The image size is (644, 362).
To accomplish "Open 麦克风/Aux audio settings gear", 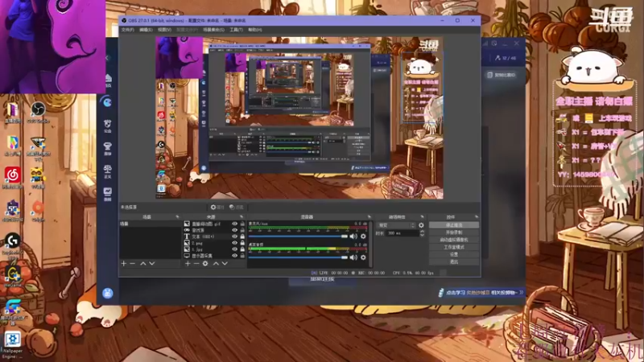I will click(x=363, y=237).
